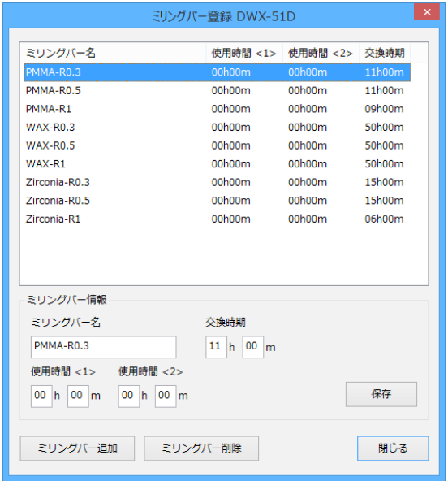Click the ミリングバー削除 delete button
Screen dimensions: 448x481
pyautogui.click(x=201, y=448)
